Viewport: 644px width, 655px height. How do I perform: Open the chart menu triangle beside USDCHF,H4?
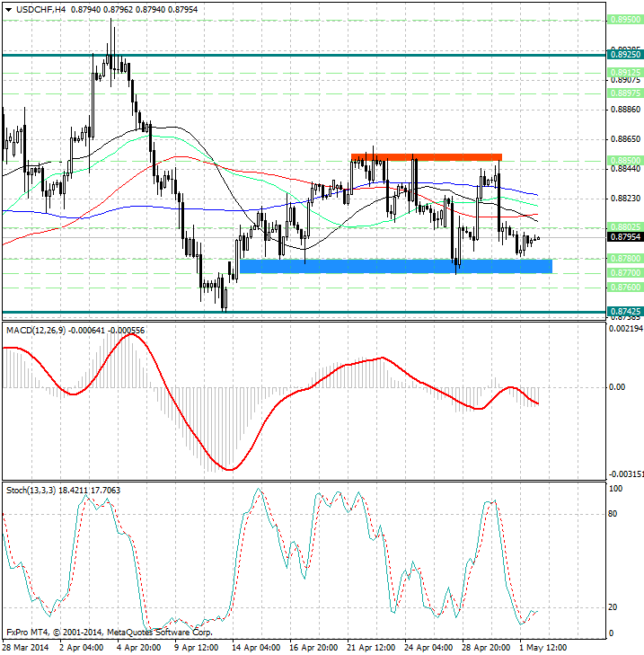pyautogui.click(x=8, y=10)
